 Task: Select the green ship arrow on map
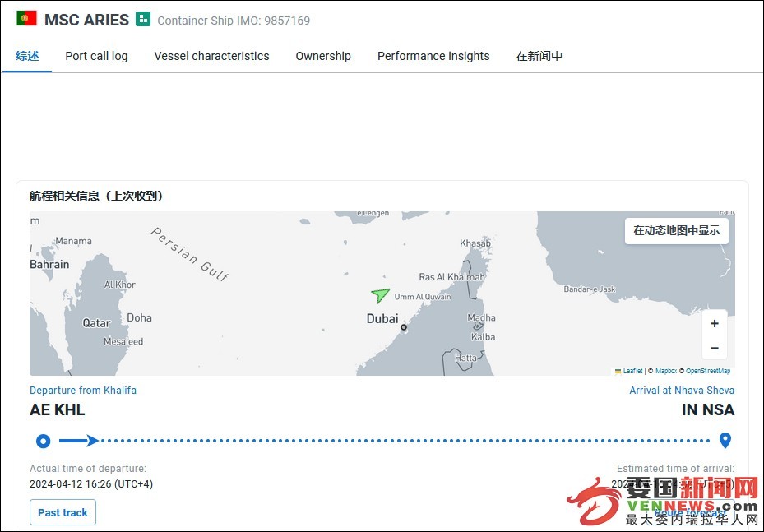(380, 294)
